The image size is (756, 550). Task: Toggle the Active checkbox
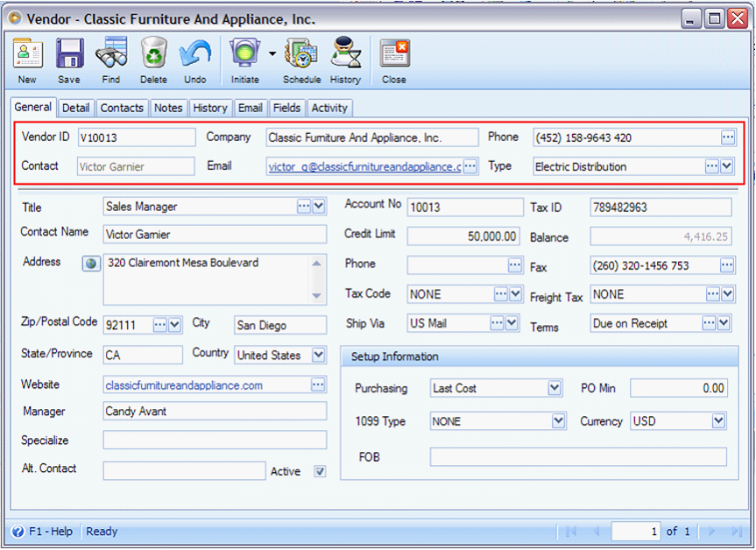tap(320, 471)
